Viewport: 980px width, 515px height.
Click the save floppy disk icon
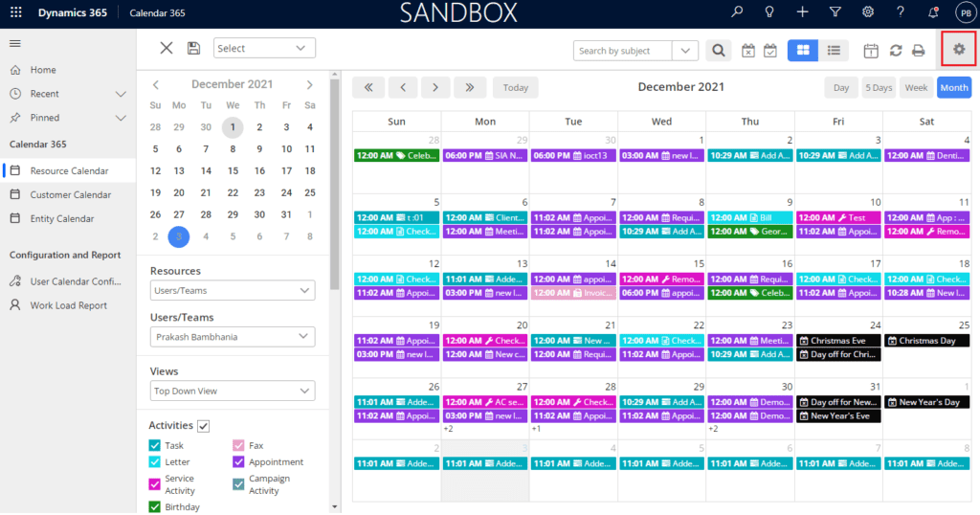click(x=194, y=48)
